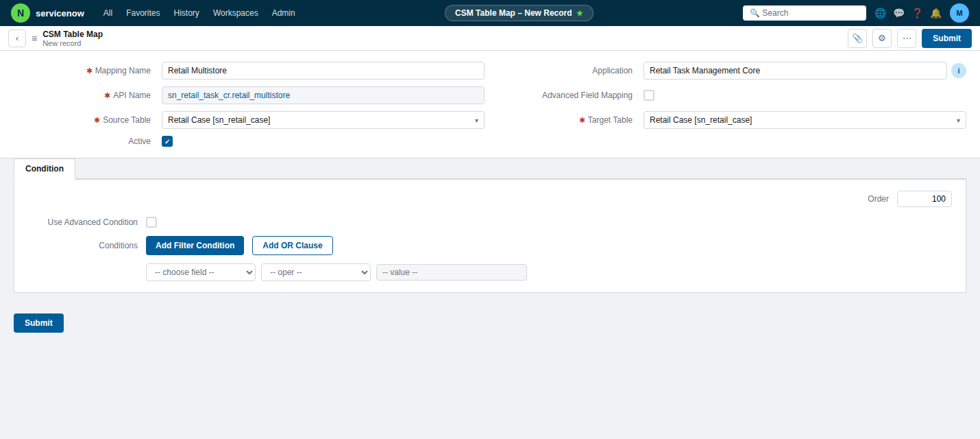Click the help question mark icon
This screenshot has height=439, width=980.
917,13
